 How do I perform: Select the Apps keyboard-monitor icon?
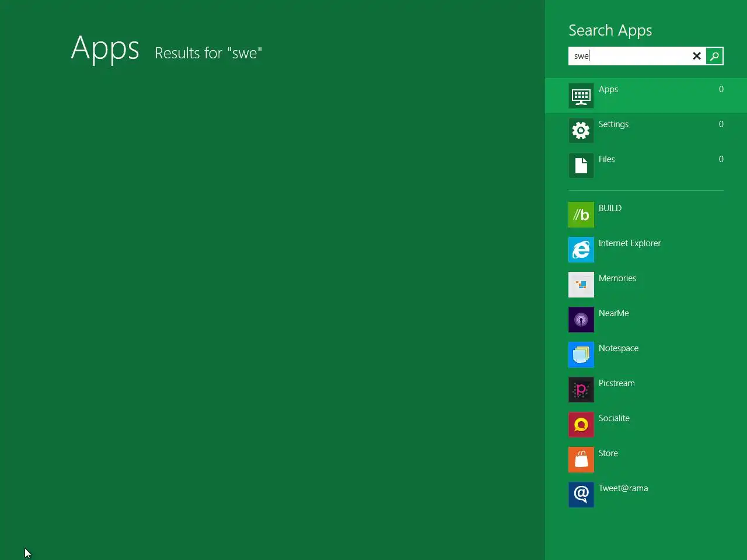581,96
